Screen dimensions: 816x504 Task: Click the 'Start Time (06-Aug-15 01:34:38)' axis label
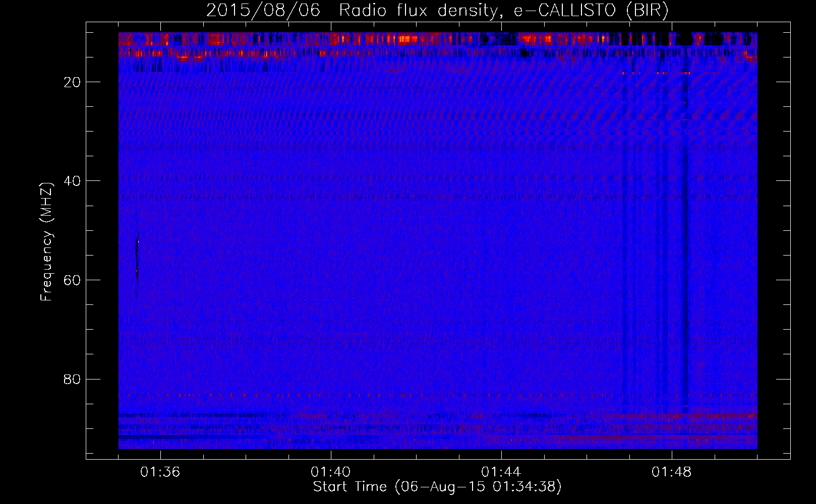point(437,487)
